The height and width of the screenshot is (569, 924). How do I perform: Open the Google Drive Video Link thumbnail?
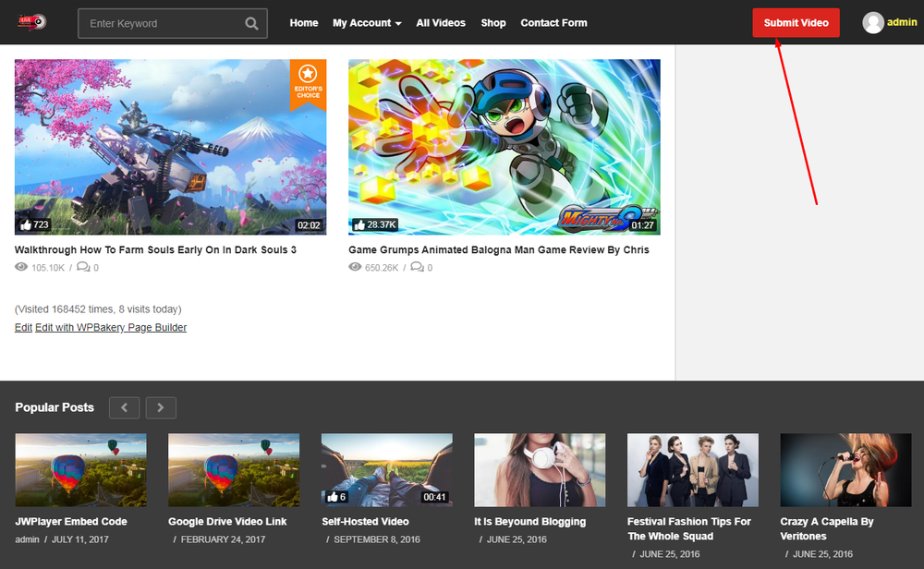click(x=234, y=470)
